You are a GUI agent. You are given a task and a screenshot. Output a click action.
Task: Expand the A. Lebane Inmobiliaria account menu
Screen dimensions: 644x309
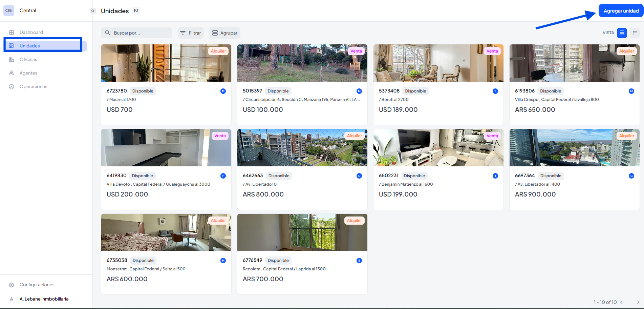[44, 299]
